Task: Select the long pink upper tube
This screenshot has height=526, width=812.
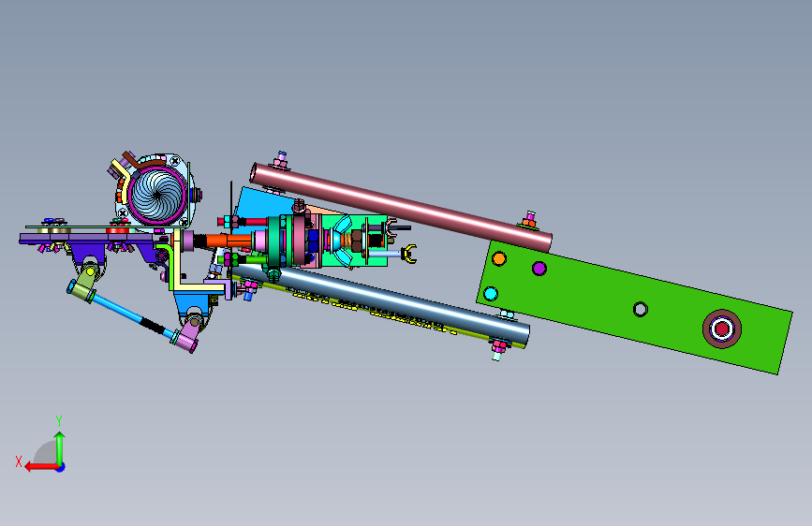Action: [402, 207]
